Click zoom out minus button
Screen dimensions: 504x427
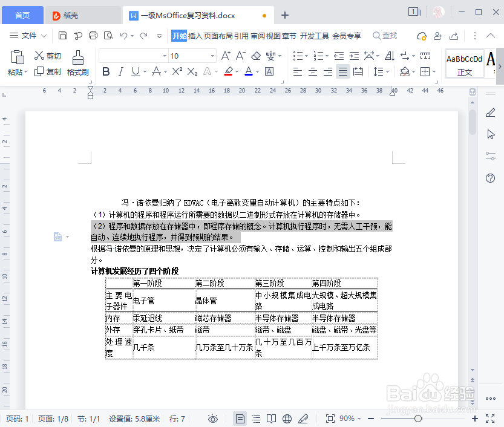click(371, 419)
